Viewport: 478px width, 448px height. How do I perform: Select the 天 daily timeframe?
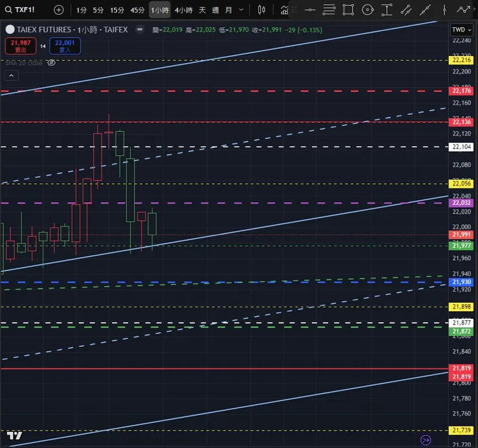click(202, 10)
